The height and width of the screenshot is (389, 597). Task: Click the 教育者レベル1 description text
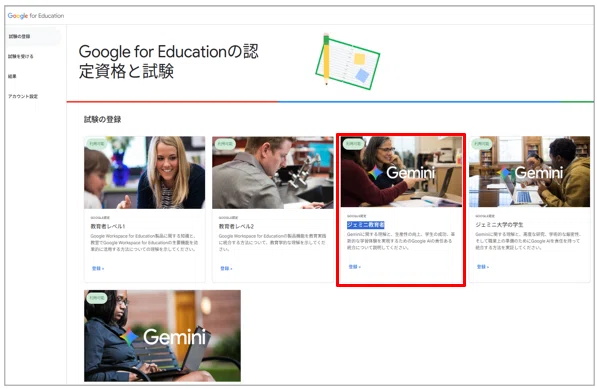144,242
